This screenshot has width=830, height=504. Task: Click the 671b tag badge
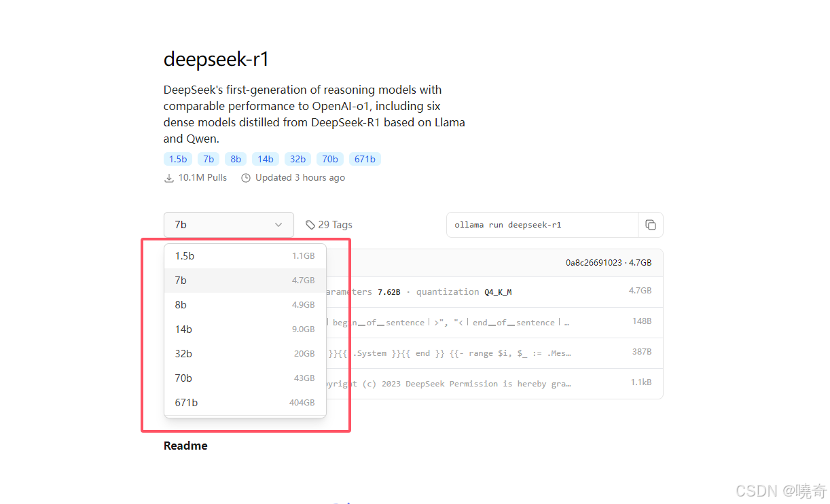click(x=365, y=159)
